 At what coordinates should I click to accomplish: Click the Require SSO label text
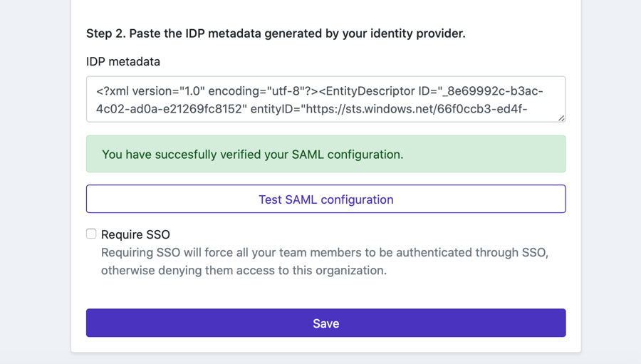pos(135,234)
